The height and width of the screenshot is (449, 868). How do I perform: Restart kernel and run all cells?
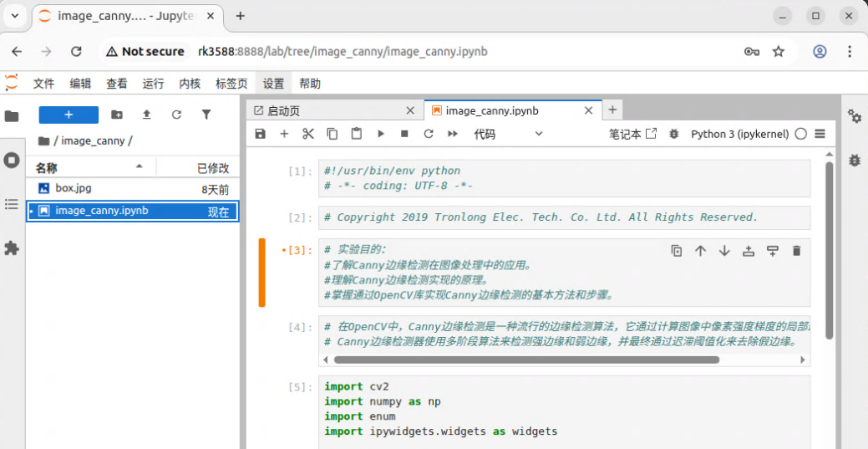453,134
